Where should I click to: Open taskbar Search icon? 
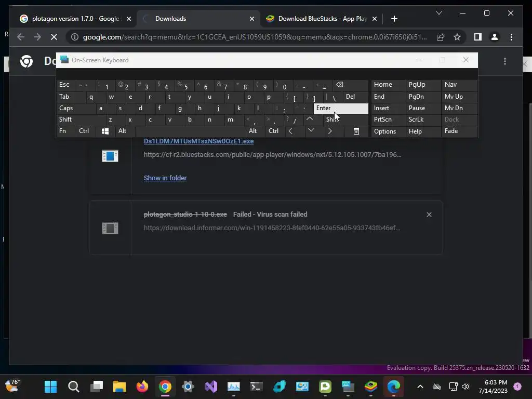click(x=74, y=387)
